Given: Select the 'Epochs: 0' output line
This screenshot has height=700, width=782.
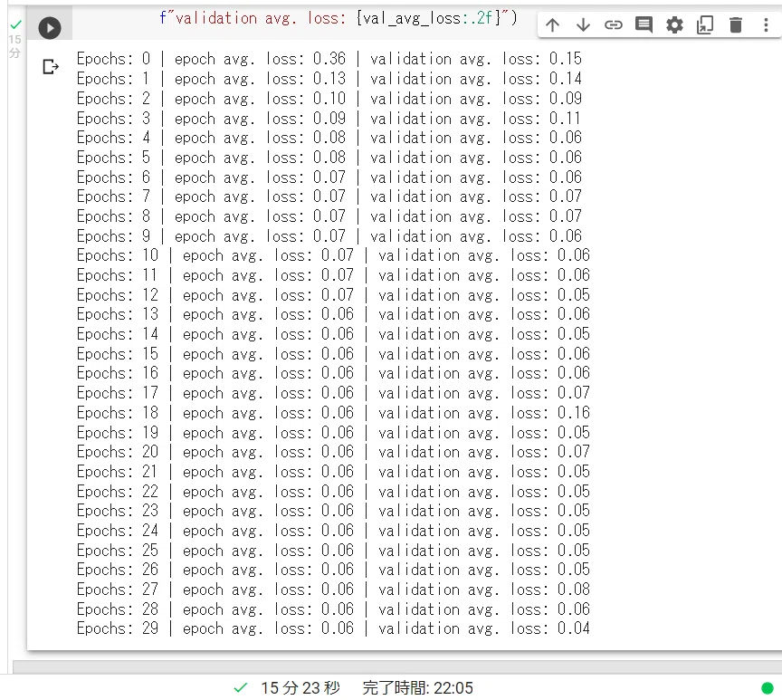Looking at the screenshot, I should [x=329, y=59].
